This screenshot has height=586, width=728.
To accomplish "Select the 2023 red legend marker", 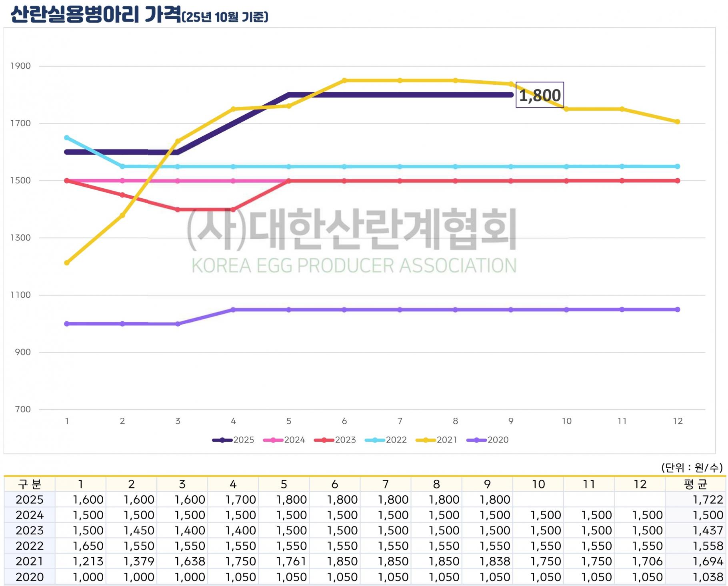I will click(324, 440).
